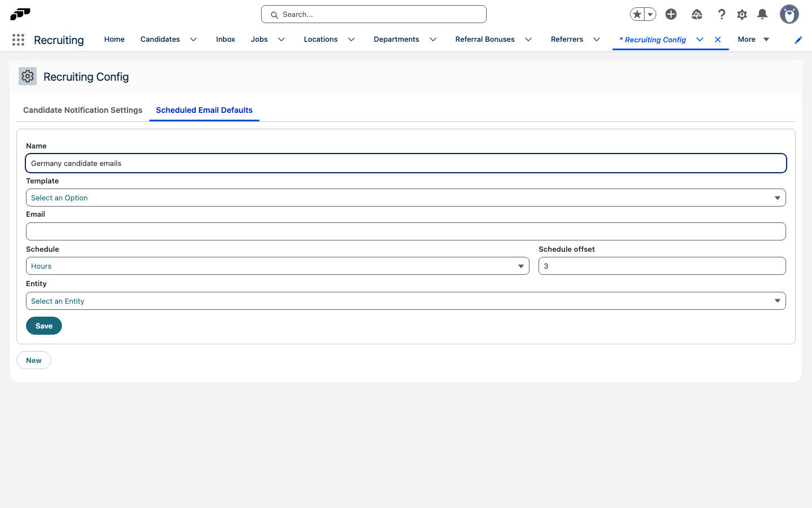Open the Help question mark icon

[x=721, y=14]
